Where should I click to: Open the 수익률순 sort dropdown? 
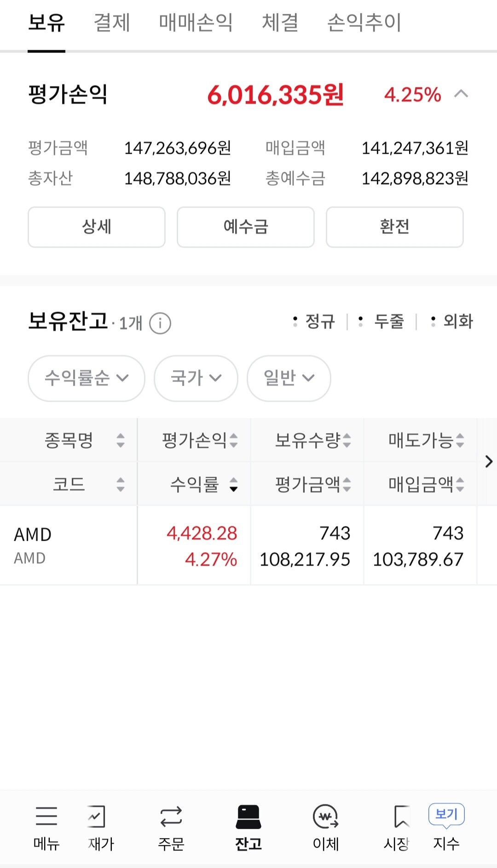point(87,378)
